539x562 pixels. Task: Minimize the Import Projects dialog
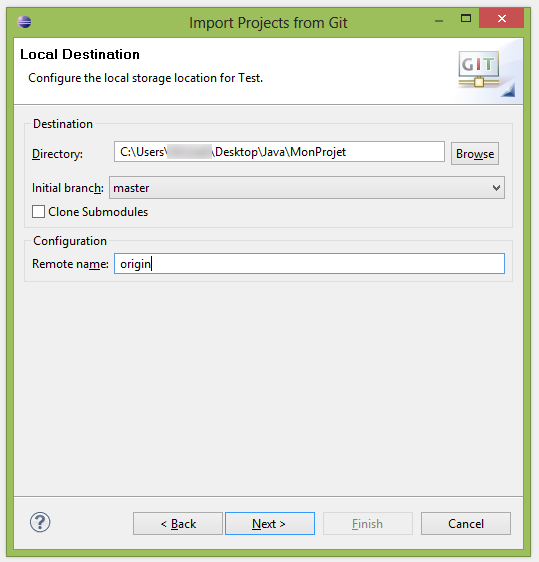[439, 20]
